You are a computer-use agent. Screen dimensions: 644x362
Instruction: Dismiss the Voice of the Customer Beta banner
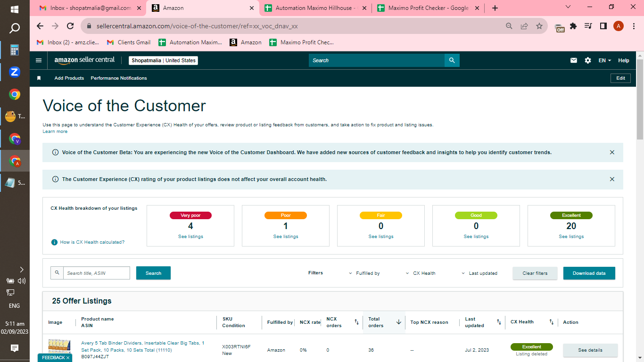point(612,152)
